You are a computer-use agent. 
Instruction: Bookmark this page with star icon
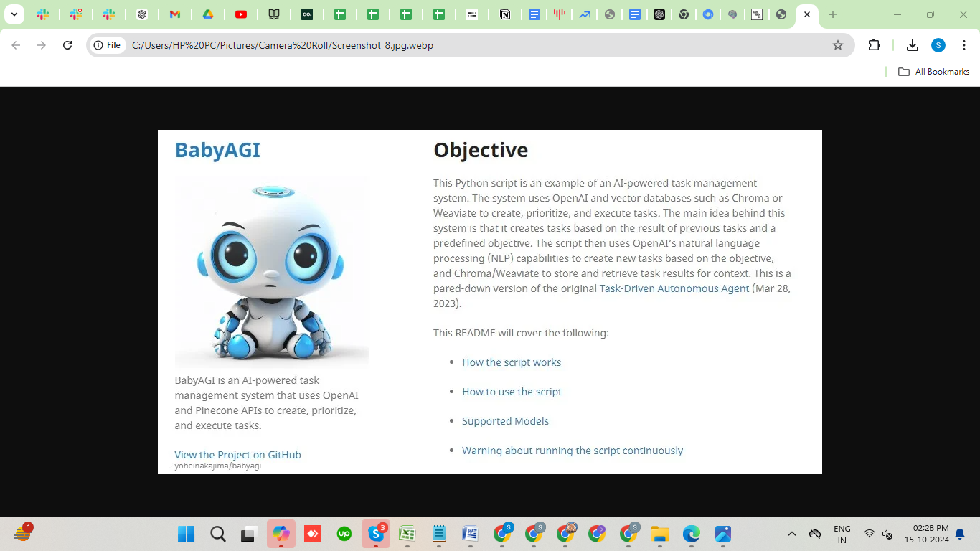click(838, 45)
